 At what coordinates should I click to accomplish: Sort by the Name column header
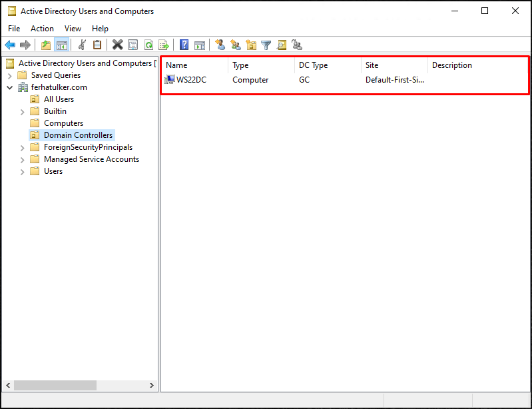click(195, 65)
